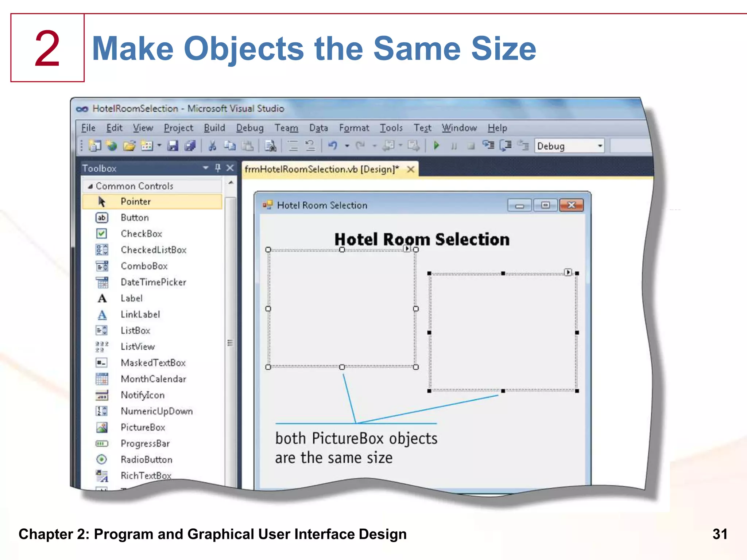Open the Edit menu
This screenshot has height=560, width=747.
tap(114, 128)
